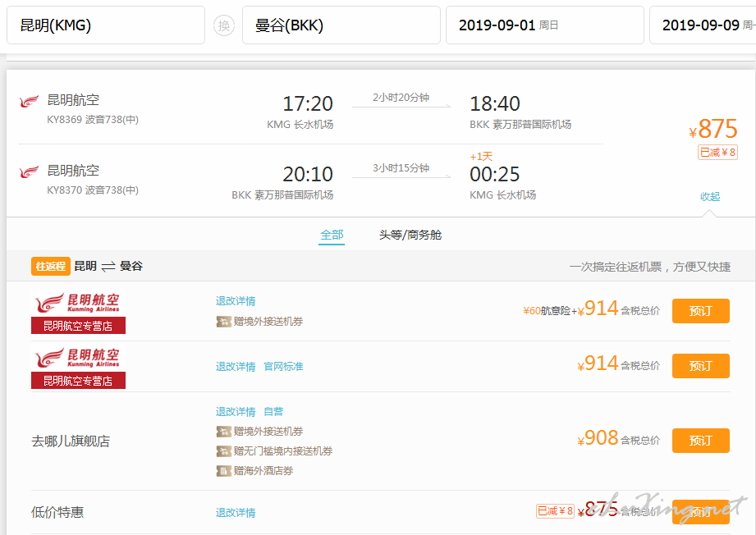This screenshot has height=535, width=756.
Task: Click the top price ¥875
Action: coord(713,129)
